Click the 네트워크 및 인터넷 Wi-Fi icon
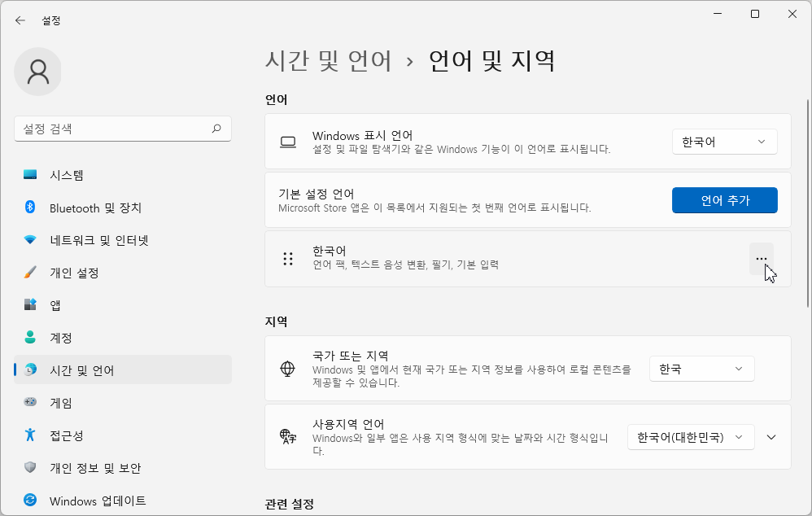The image size is (812, 516). point(30,240)
